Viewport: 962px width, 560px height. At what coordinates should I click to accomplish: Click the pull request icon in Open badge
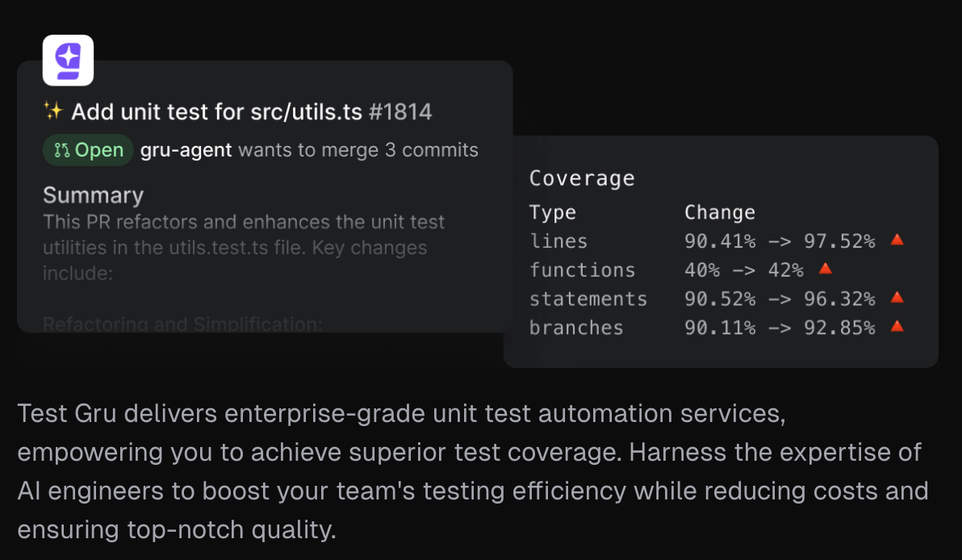tap(61, 150)
